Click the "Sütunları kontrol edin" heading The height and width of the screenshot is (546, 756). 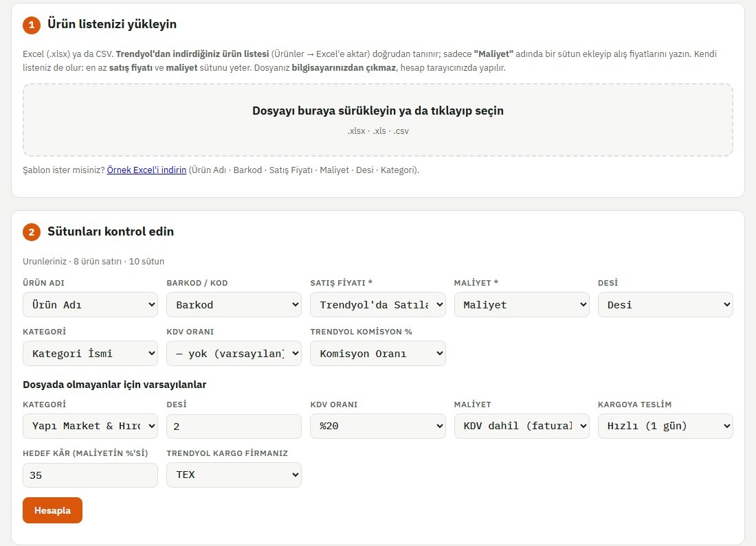coord(111,231)
